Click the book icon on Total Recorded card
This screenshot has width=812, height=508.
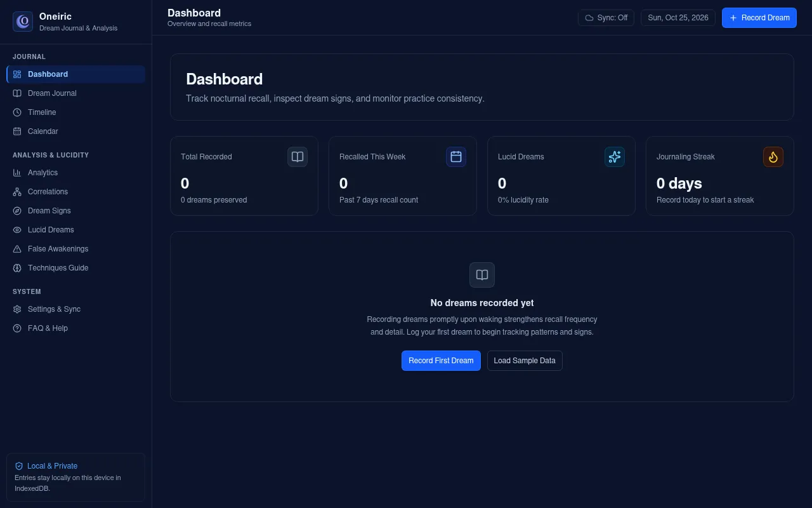click(x=298, y=157)
